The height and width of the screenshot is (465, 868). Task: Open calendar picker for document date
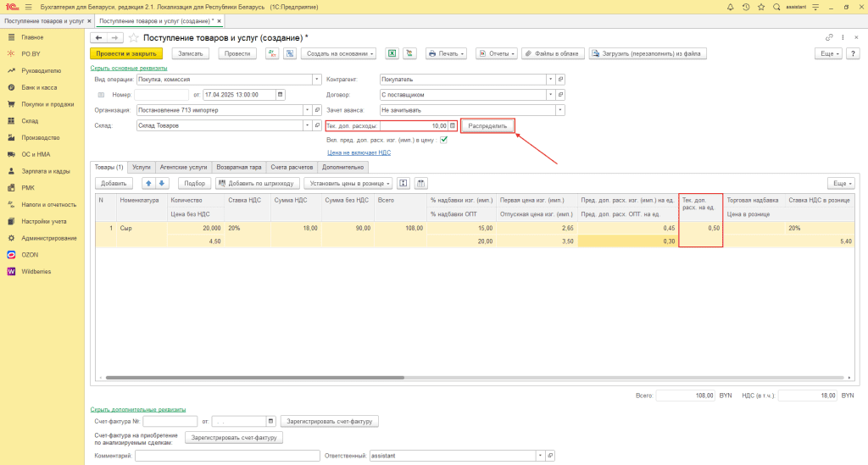pyautogui.click(x=280, y=95)
